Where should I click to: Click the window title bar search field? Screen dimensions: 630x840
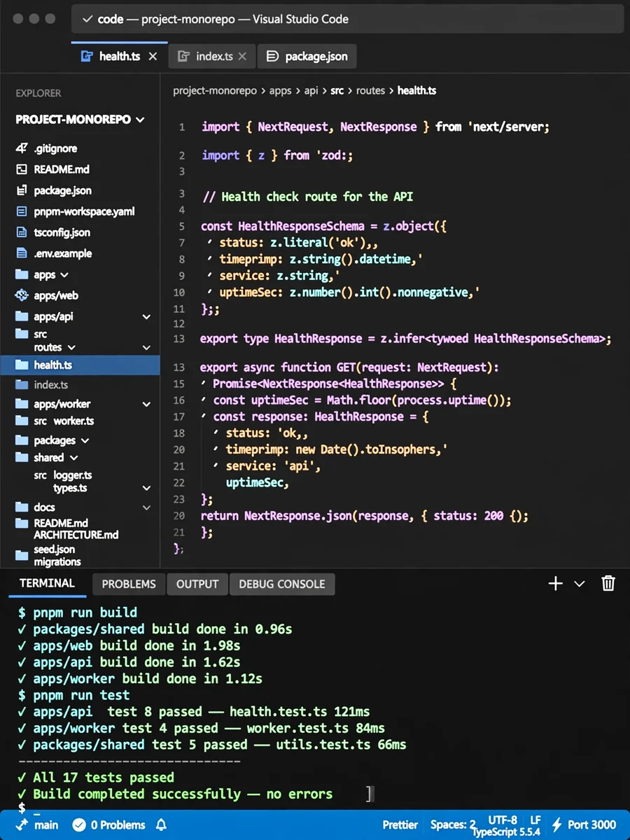(x=347, y=19)
